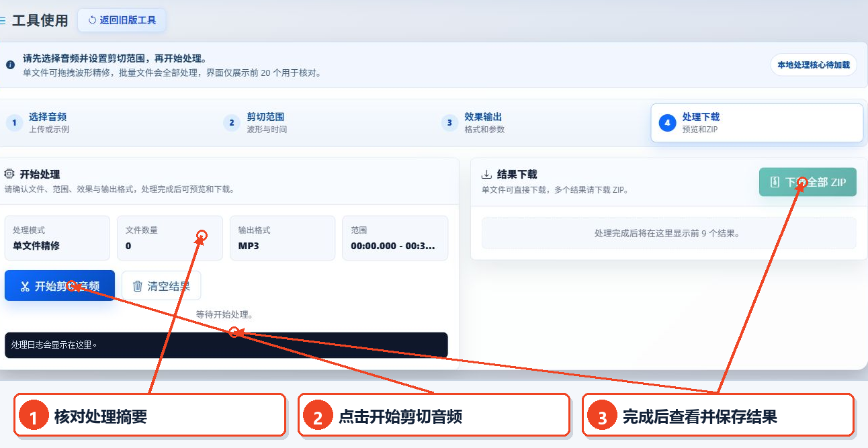This screenshot has height=448, width=868.
Task: Click the 清空结果 button
Action: [x=161, y=285]
